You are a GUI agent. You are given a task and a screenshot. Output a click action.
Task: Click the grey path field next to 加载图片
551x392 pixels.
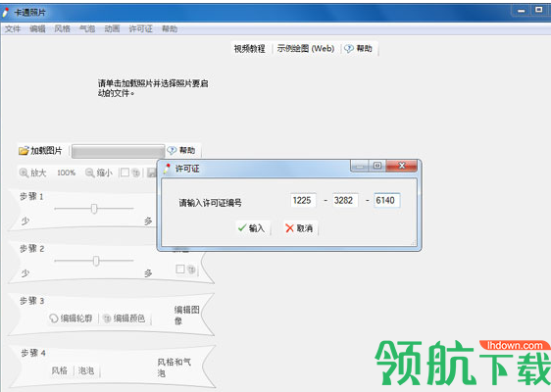(x=118, y=151)
